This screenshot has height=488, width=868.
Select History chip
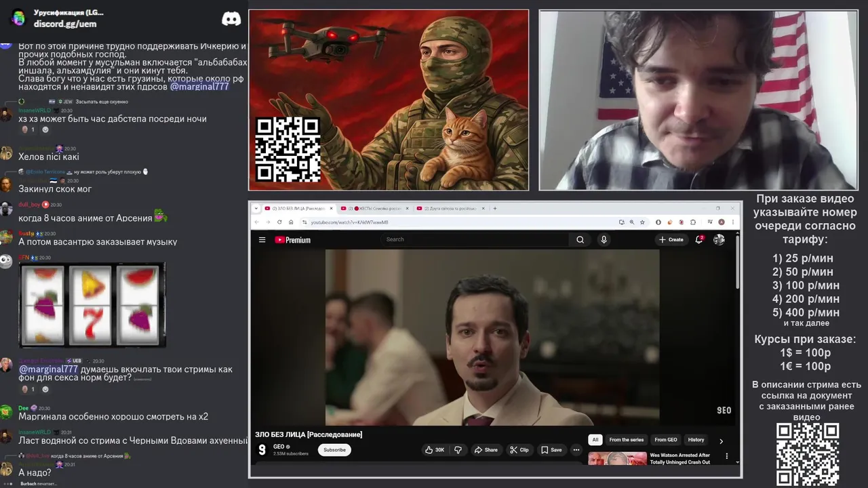696,440
